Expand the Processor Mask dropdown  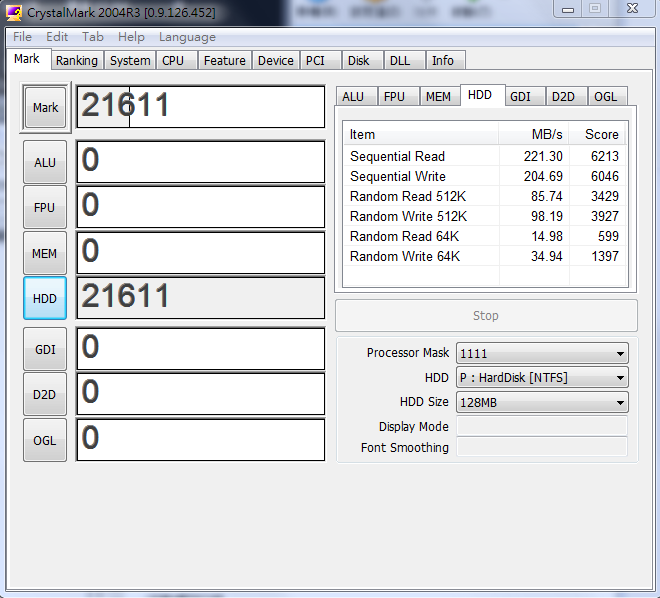[542, 353]
